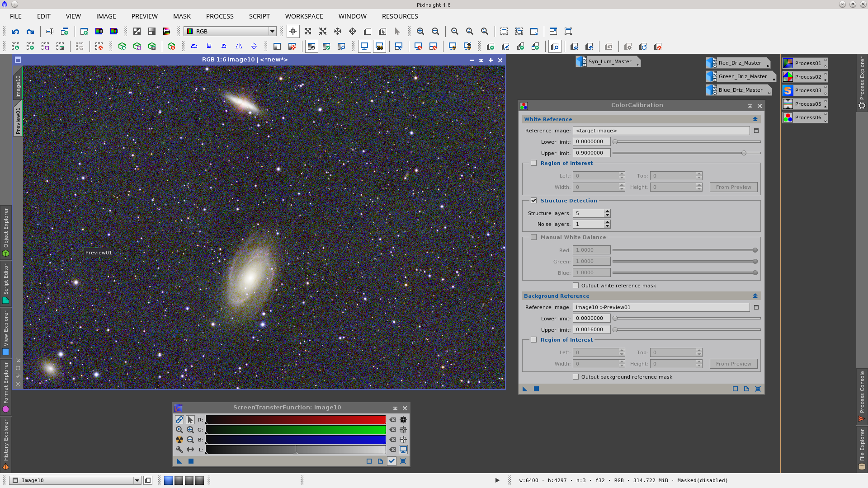
Task: Open the MASK menu
Action: (182, 16)
